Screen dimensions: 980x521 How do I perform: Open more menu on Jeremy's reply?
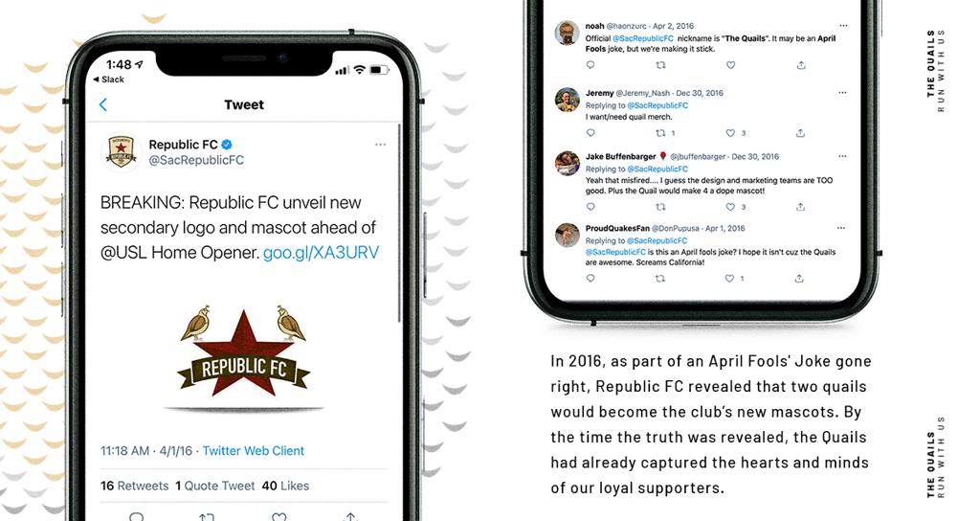pyautogui.click(x=842, y=93)
